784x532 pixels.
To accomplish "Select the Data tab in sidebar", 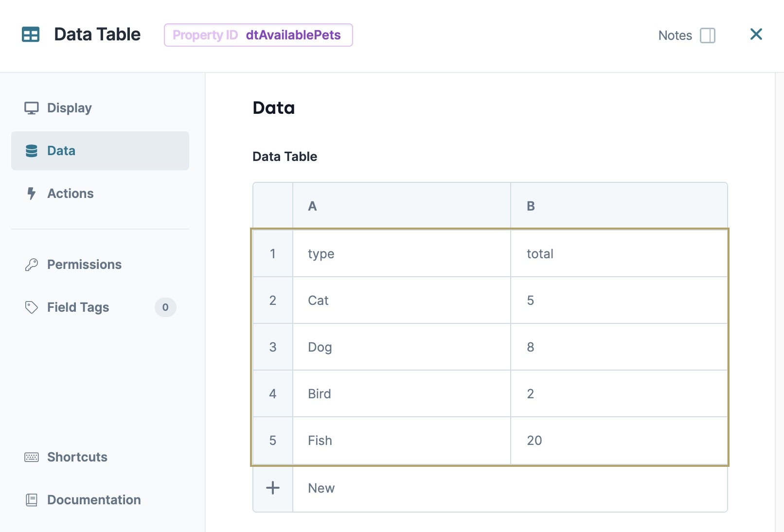I will [x=100, y=151].
